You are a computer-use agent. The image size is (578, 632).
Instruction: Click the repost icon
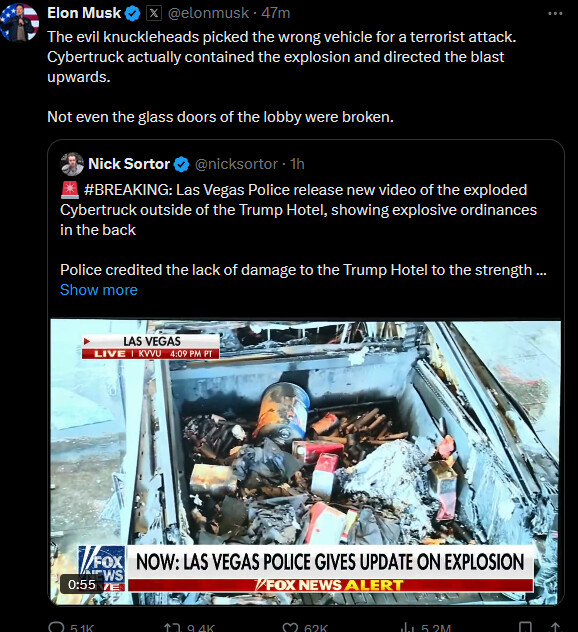[x=170, y=627]
